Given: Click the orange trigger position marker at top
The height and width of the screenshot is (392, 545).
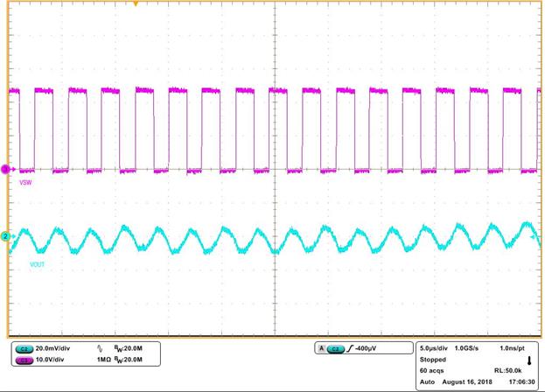Looking at the screenshot, I should (136, 4).
